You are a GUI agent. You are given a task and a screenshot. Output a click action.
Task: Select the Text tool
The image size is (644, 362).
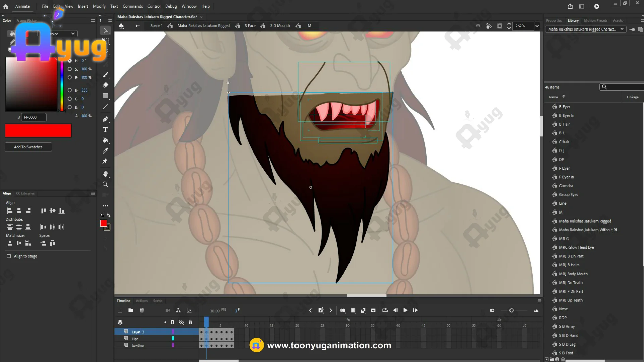point(105,130)
